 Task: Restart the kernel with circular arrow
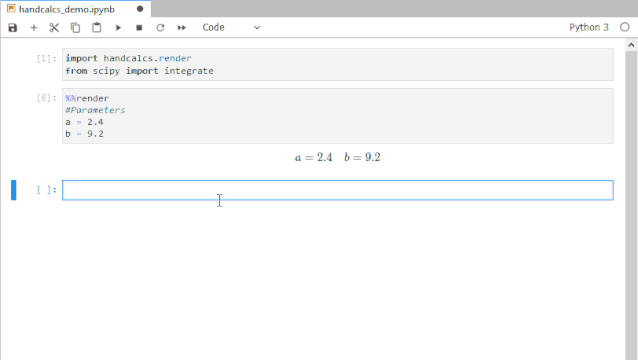[160, 28]
